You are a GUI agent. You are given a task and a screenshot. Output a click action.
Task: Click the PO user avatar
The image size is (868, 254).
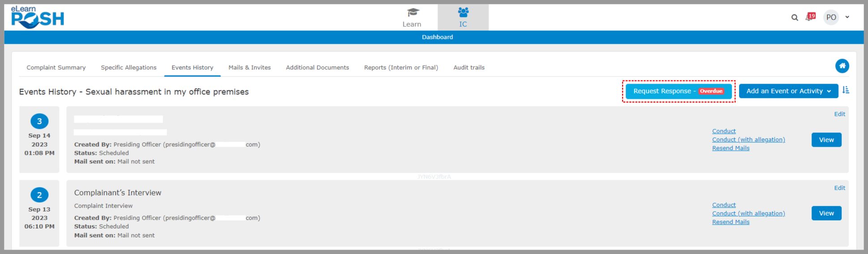click(831, 17)
